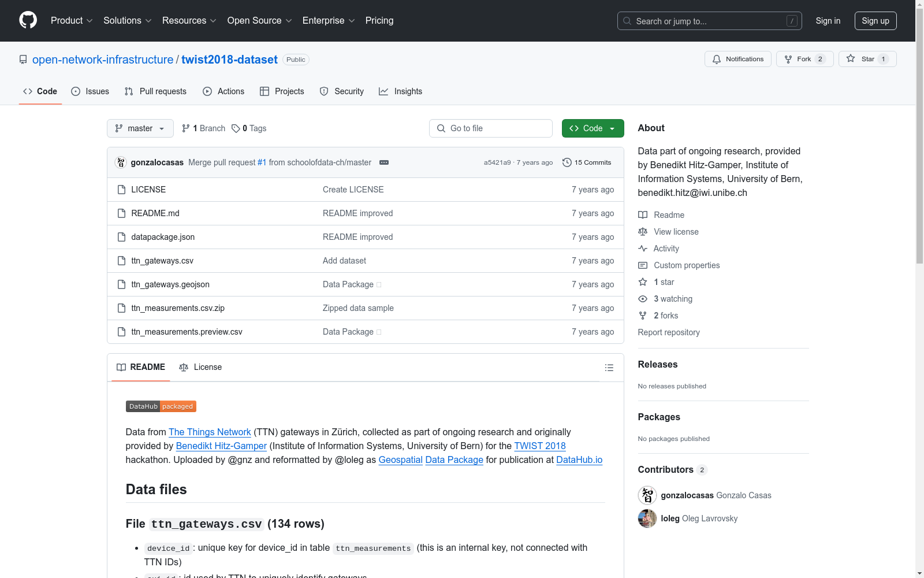Screen dimensions: 924x578
Task: Click loleg avatar in Contributors
Action: 647,518
